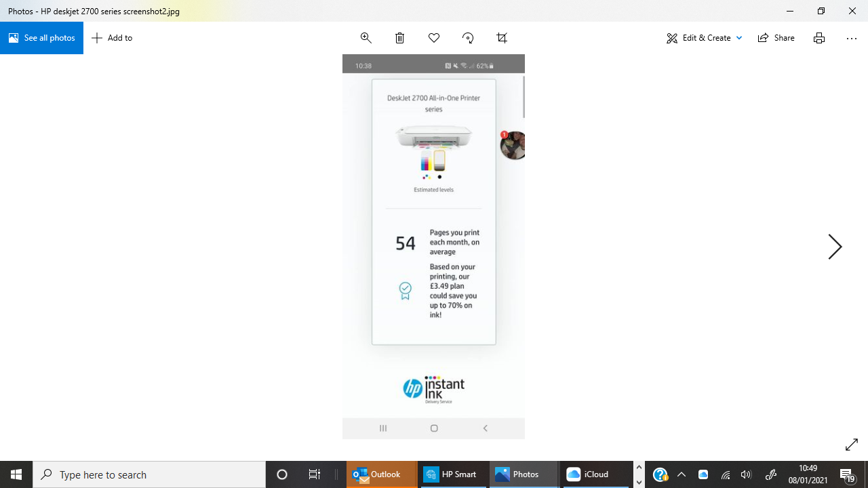
Task: Open the See more three-dots menu
Action: point(852,38)
